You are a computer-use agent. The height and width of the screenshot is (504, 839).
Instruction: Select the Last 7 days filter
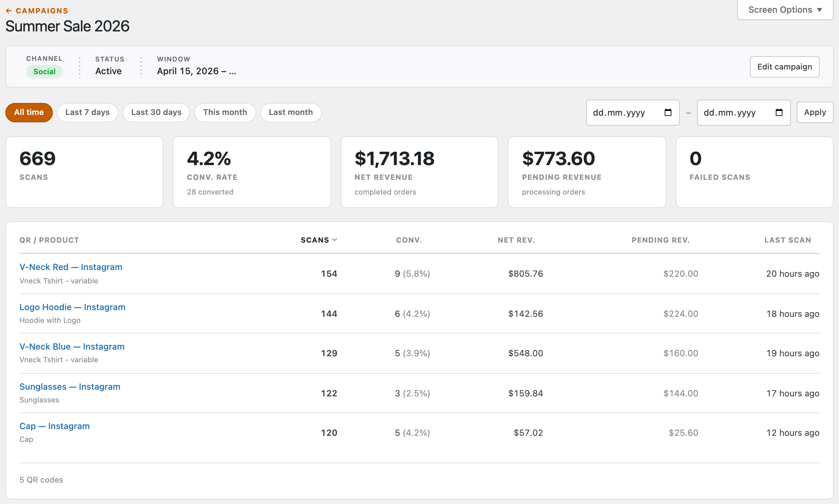click(x=87, y=112)
